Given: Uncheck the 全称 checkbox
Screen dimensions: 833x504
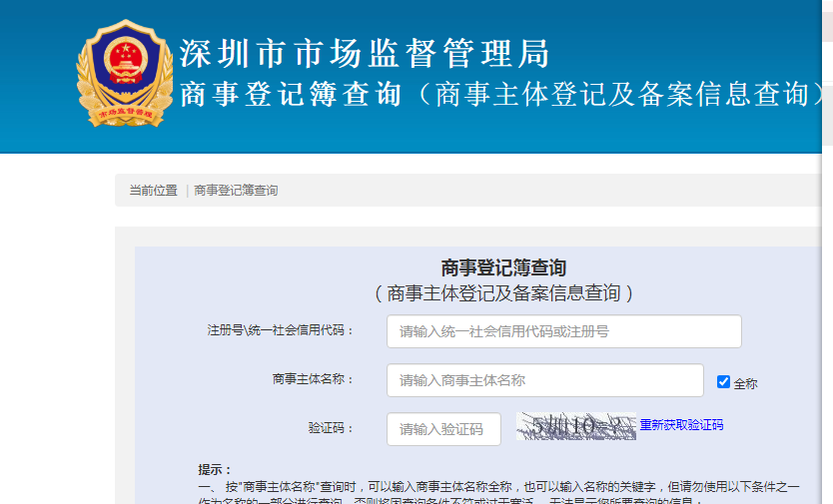Looking at the screenshot, I should (x=724, y=382).
